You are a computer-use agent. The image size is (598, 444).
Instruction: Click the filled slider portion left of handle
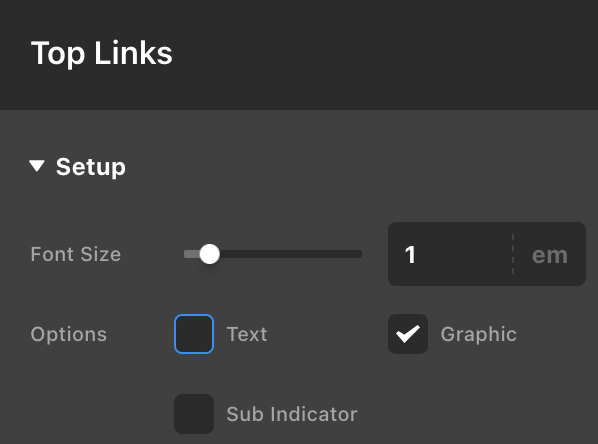(192, 254)
